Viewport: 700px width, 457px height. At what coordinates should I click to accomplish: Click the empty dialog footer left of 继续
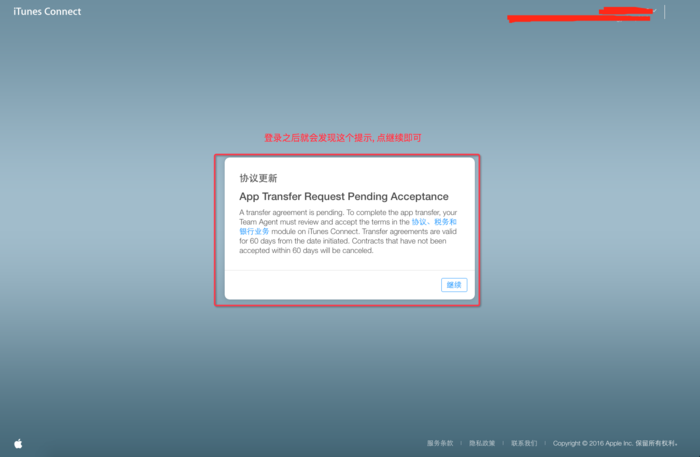(330, 284)
